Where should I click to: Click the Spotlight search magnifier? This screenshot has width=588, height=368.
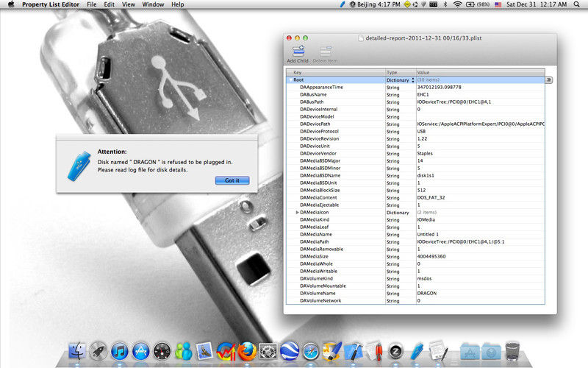coord(576,4)
